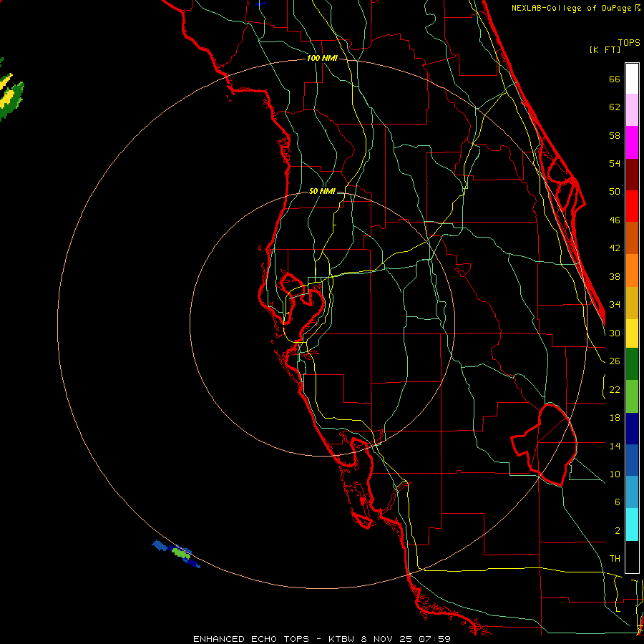Select the light blue 14 kft swatch
644x644 pixels.
[x=632, y=492]
